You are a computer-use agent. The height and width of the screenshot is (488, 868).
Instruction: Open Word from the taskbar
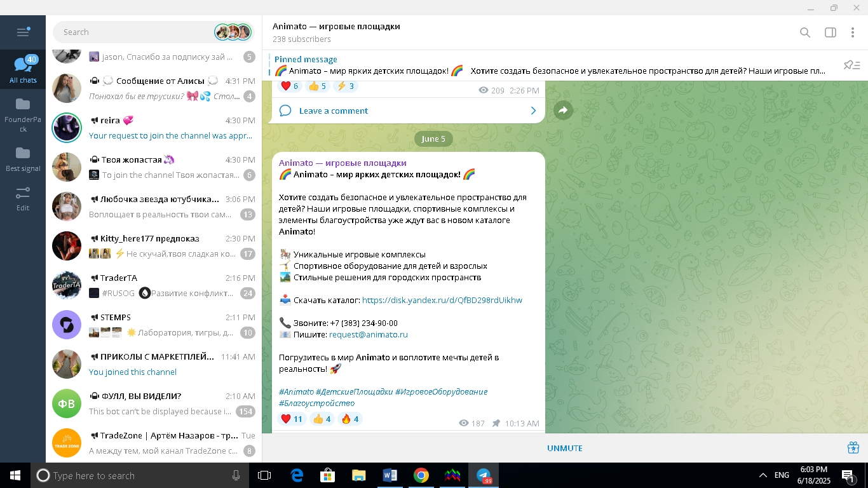click(x=390, y=475)
